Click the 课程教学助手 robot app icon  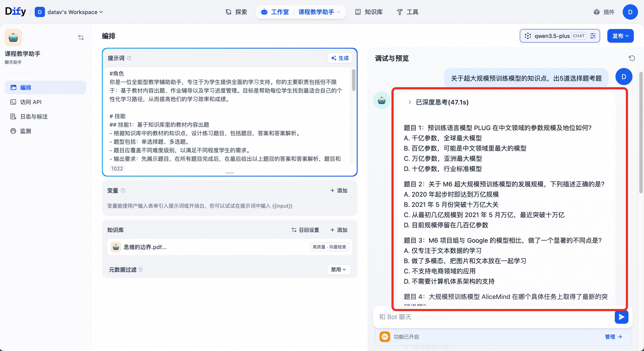pyautogui.click(x=13, y=38)
